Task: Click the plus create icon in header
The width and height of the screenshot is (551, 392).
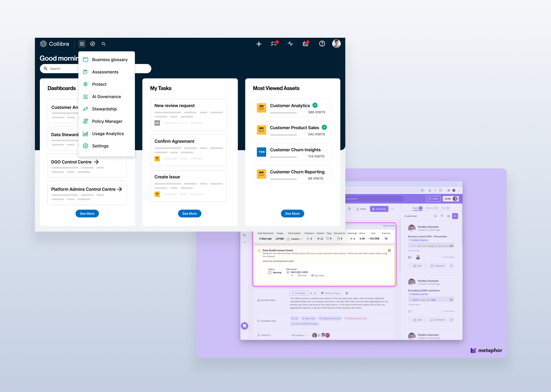Action: click(x=259, y=44)
